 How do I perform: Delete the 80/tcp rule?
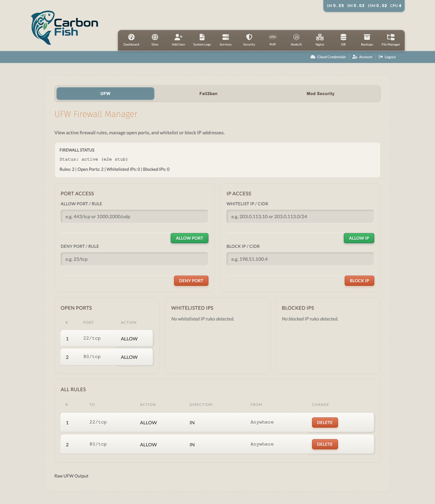point(325,444)
